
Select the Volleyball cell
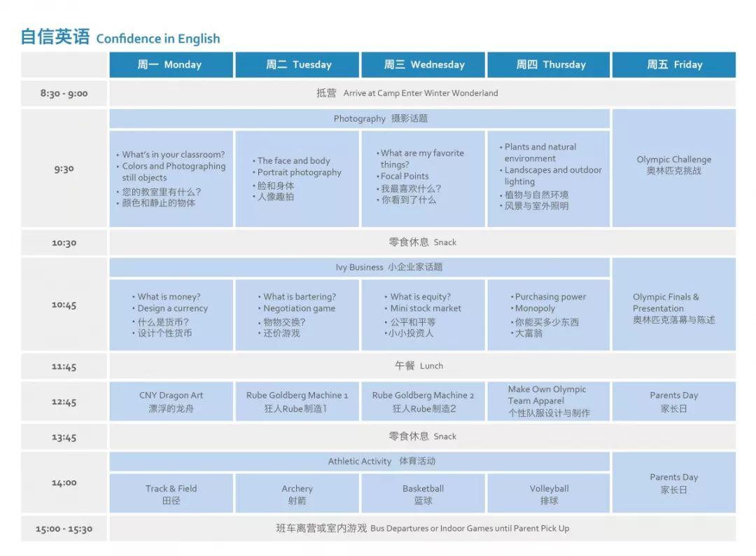pyautogui.click(x=549, y=493)
